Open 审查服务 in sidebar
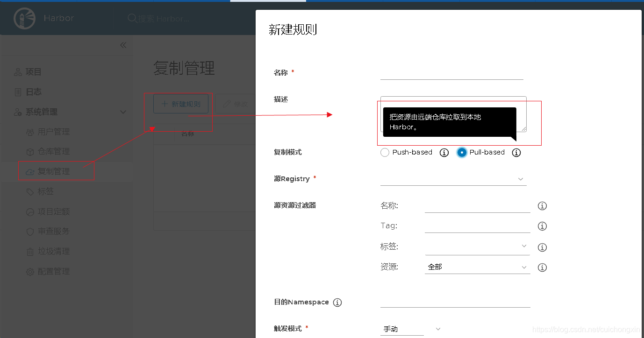The height and width of the screenshot is (338, 644). [x=54, y=231]
